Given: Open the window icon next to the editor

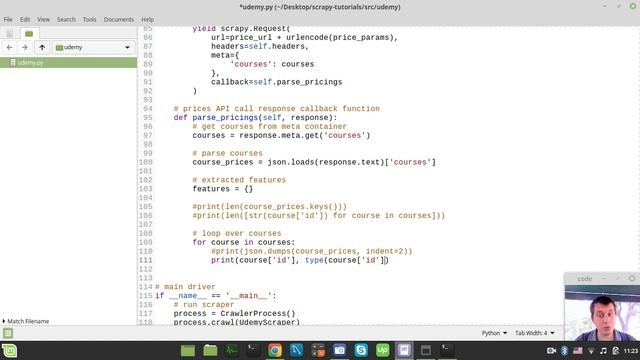Looking at the screenshot, I should (x=426, y=351).
